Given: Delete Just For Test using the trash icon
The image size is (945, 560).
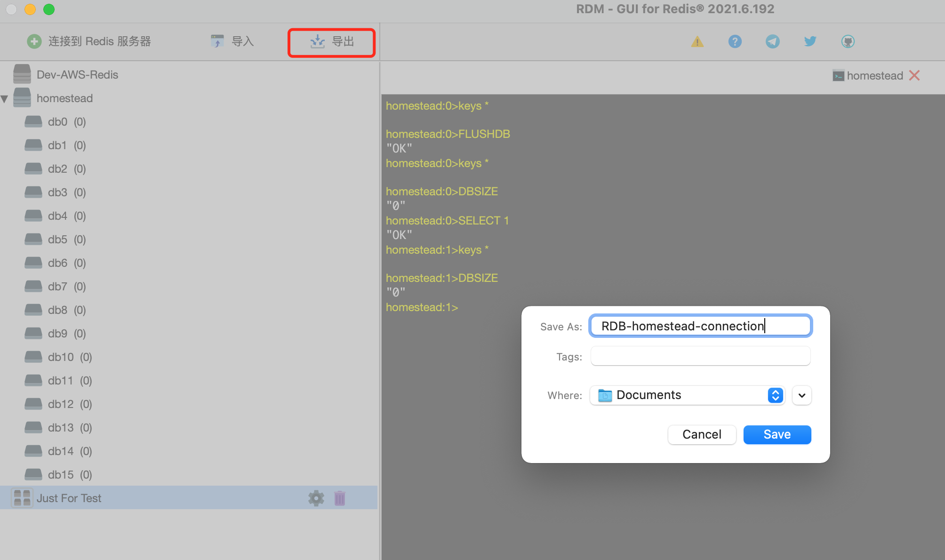Looking at the screenshot, I should click(x=339, y=498).
